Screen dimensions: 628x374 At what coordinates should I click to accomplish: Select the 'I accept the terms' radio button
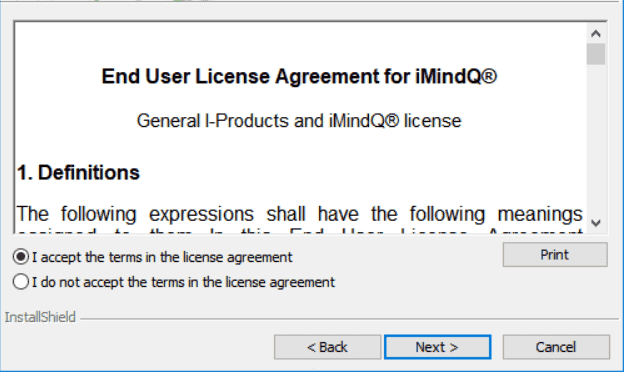coord(21,258)
